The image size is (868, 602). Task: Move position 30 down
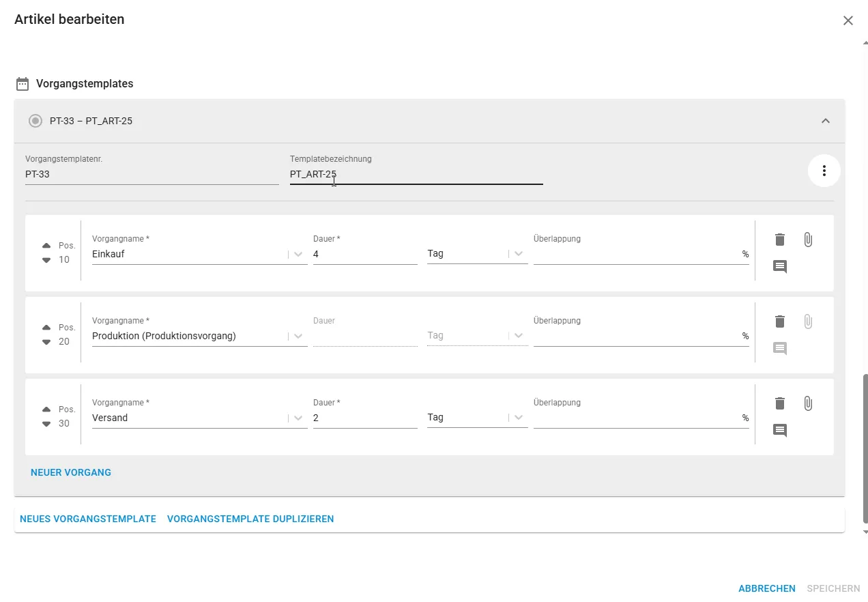46,424
